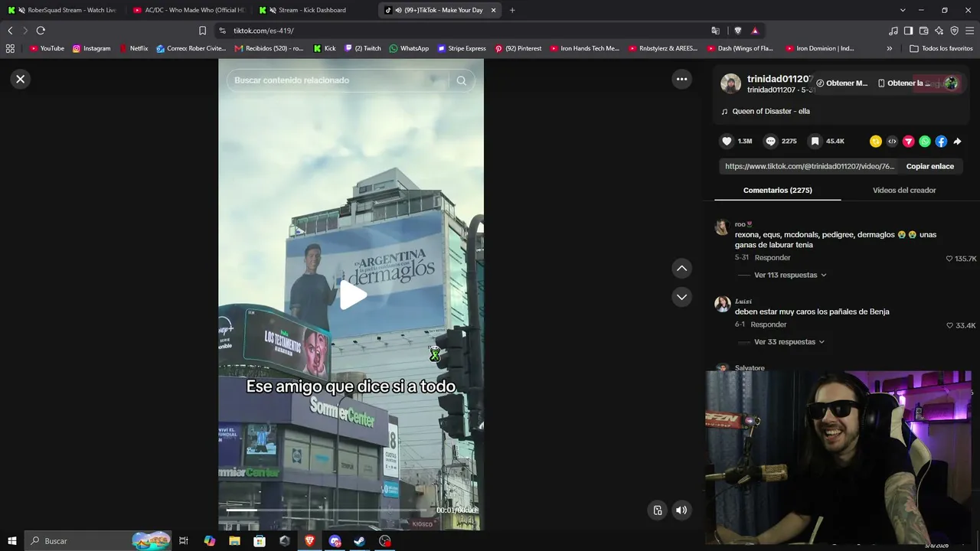Click the magnifier icon in the video search

461,80
